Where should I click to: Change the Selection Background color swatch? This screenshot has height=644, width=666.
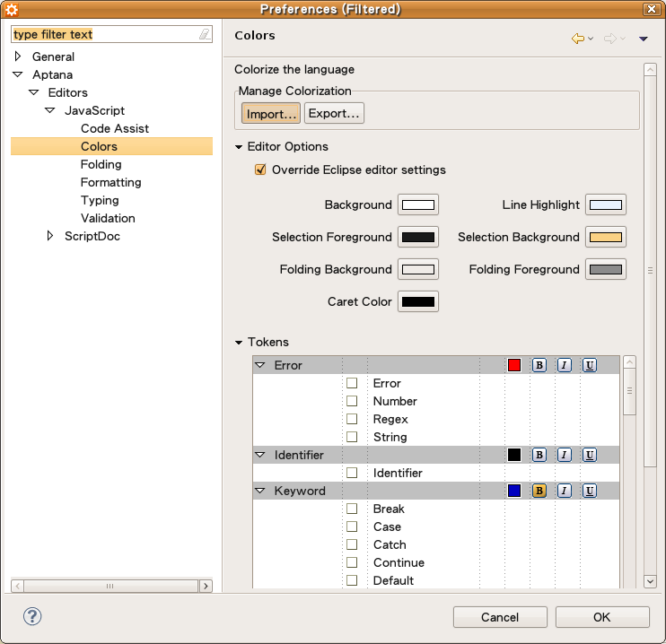pyautogui.click(x=606, y=237)
